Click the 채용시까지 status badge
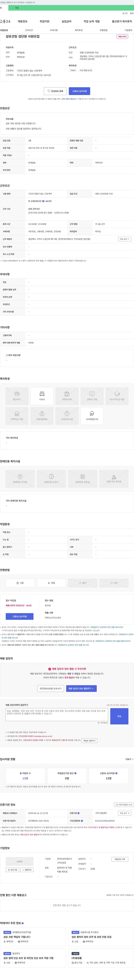The image size is (134, 980). 122,37
